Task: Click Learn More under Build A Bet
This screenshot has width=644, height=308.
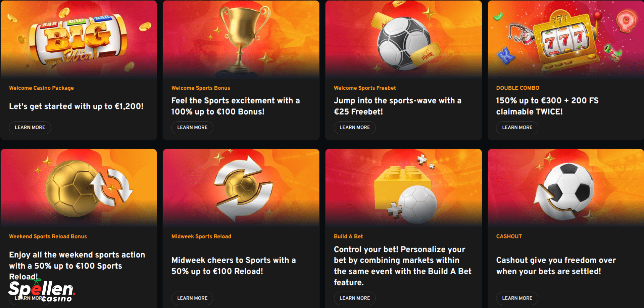Action: (355, 298)
